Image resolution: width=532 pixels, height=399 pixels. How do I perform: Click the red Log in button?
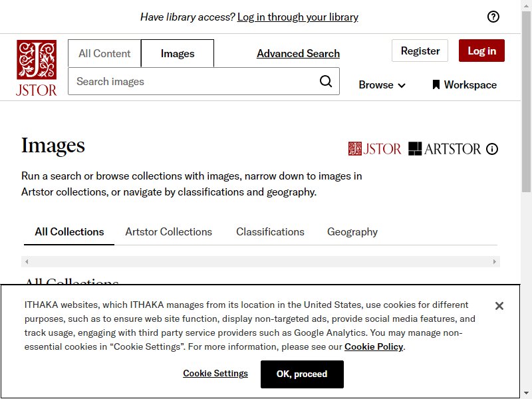[481, 51]
